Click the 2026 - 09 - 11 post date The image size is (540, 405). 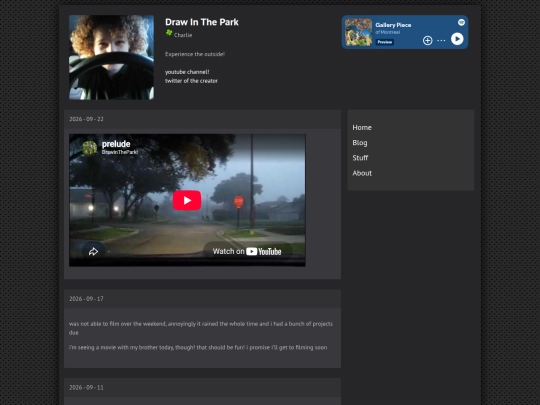click(86, 388)
